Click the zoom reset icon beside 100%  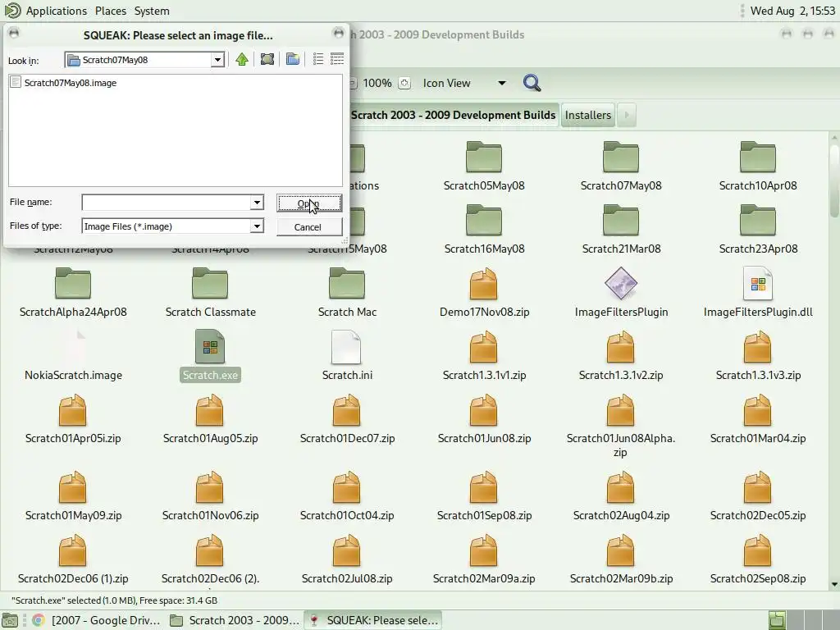pos(404,83)
